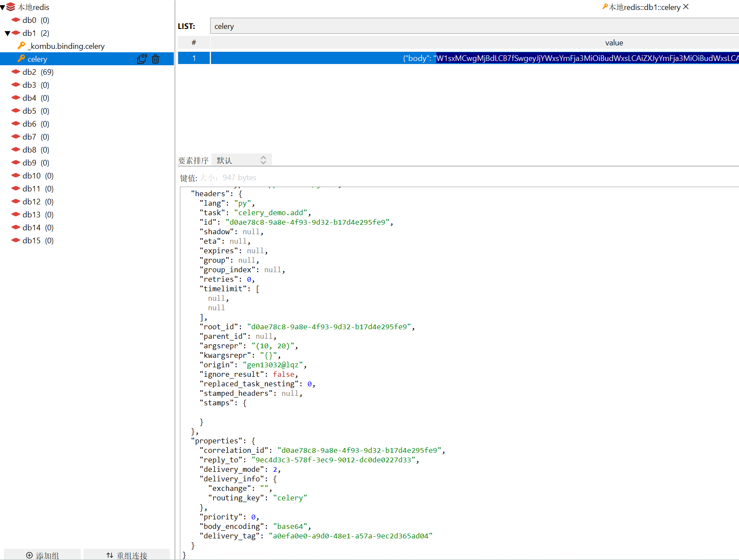The height and width of the screenshot is (560, 739).
Task: Close the 本地redis::db1::celery tab
Action: pos(686,6)
